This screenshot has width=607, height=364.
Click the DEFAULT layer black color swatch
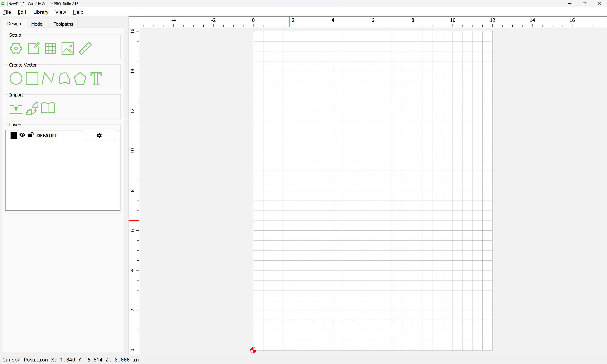click(14, 135)
